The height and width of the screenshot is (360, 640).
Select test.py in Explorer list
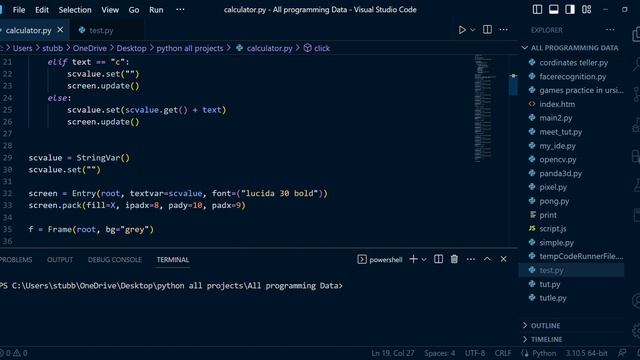(571, 270)
